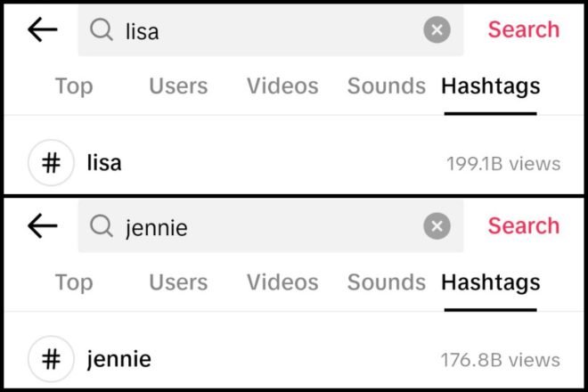This screenshot has height=392, width=588.
Task: Switch to Users tab in lisa results
Action: [178, 86]
